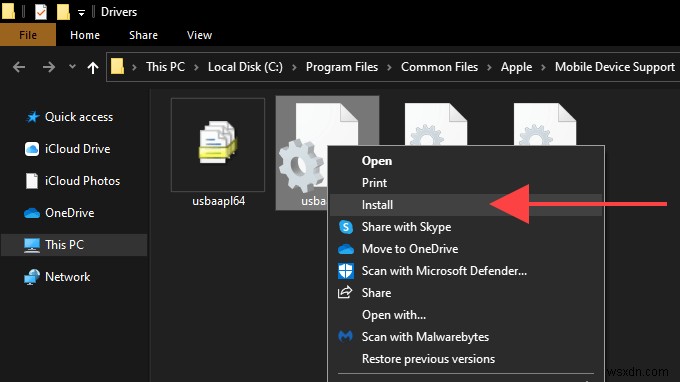This screenshot has height=382, width=680.
Task: Select Mobile Device Support breadcrumb
Action: (x=615, y=67)
